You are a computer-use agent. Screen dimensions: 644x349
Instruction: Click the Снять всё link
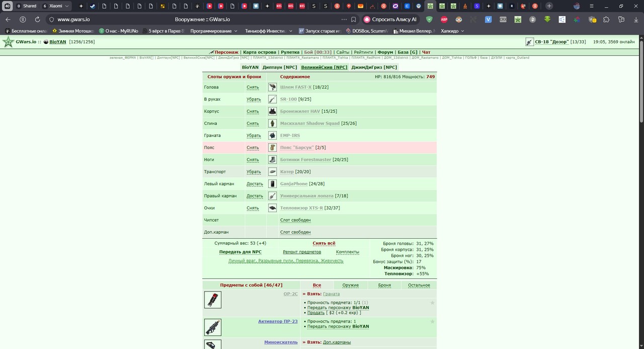tap(324, 243)
